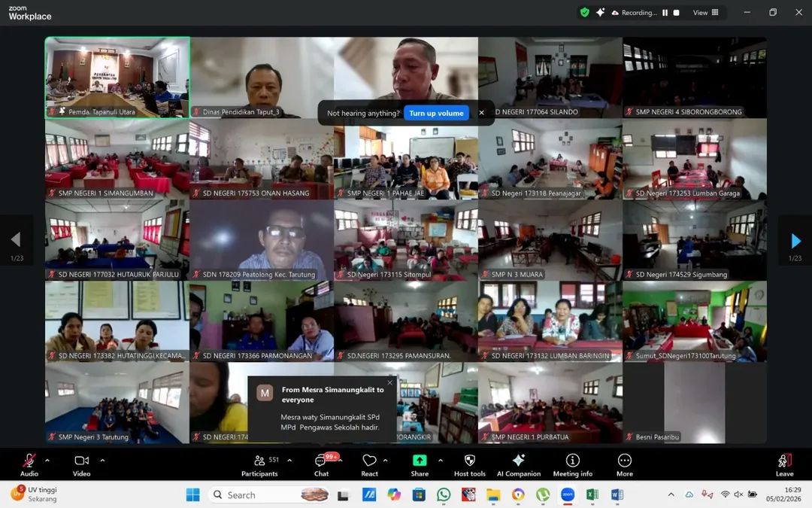Open the Host tools shield icon

pyautogui.click(x=470, y=461)
